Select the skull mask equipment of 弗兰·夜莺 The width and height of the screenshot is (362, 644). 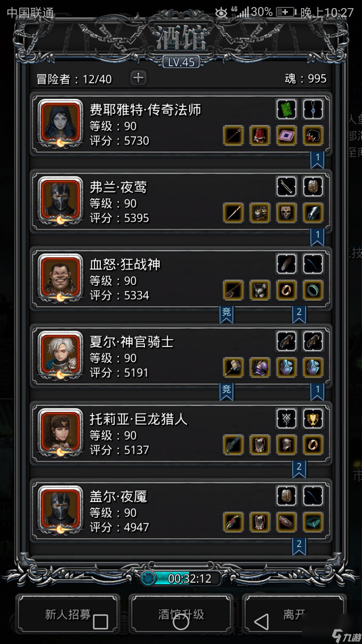coord(286,213)
